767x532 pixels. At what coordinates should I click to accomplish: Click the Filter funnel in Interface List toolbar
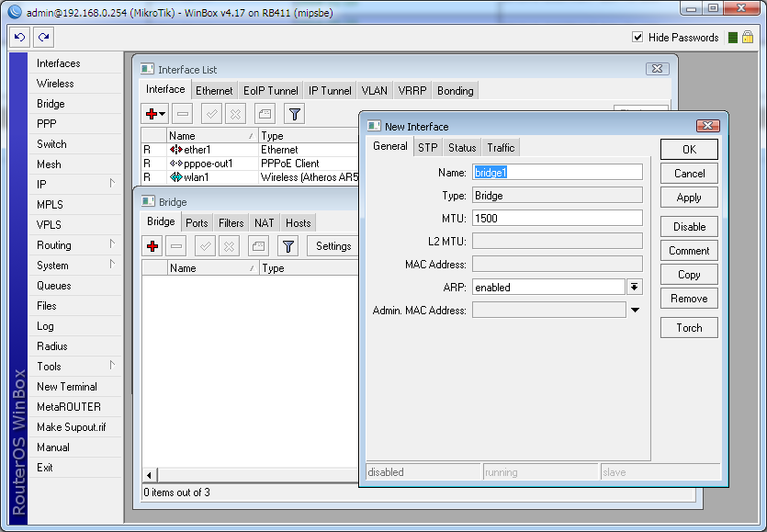295,114
